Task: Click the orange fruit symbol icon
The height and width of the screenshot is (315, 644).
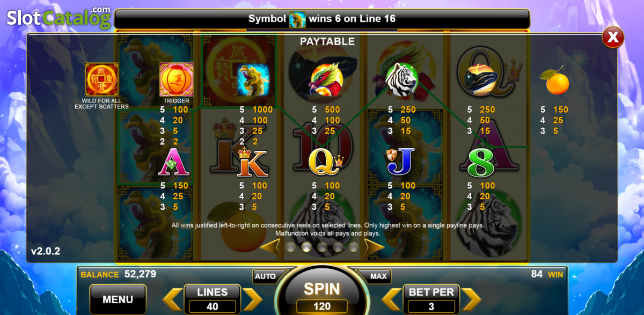Action: (x=557, y=80)
